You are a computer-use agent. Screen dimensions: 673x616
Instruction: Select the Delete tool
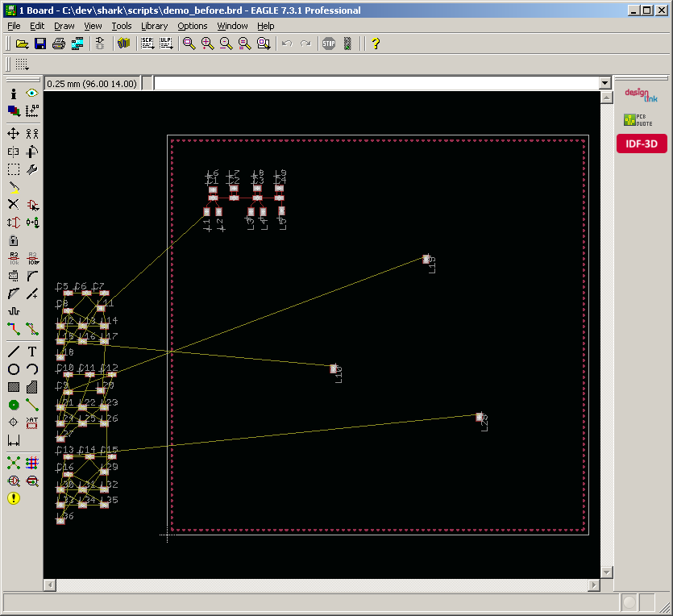14,205
